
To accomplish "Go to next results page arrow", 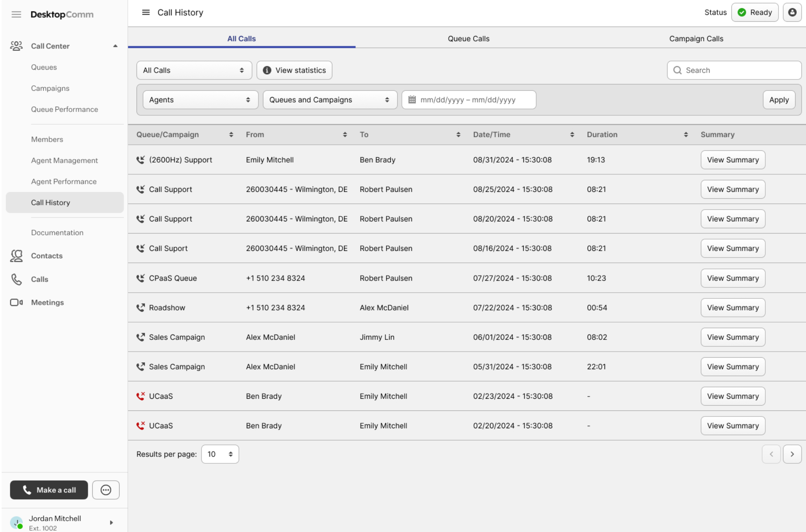I will 792,454.
